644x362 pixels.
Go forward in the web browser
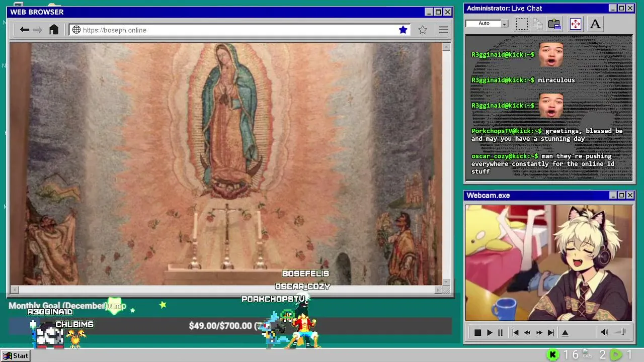coord(38,30)
